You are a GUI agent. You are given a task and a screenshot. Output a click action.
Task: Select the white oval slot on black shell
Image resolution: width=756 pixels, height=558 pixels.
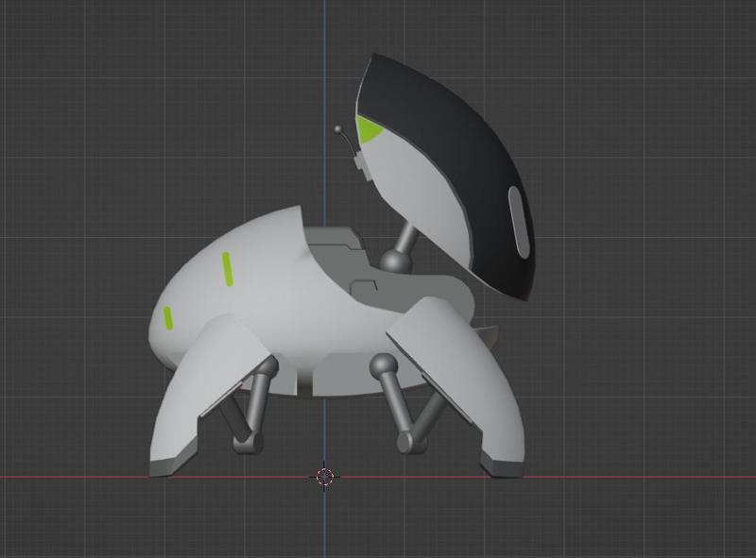click(x=519, y=221)
